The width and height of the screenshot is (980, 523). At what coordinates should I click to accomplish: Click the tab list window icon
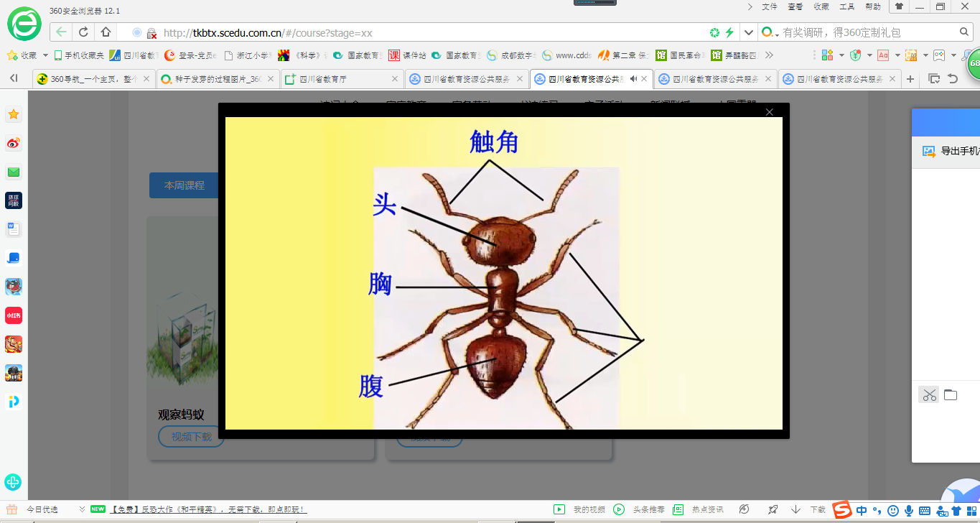coord(934,79)
